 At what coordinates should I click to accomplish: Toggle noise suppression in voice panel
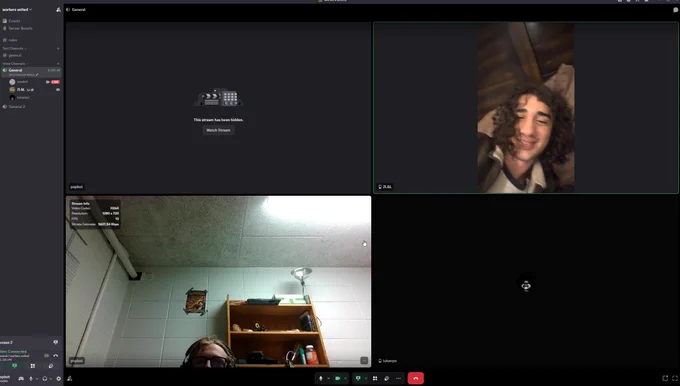pos(46,356)
